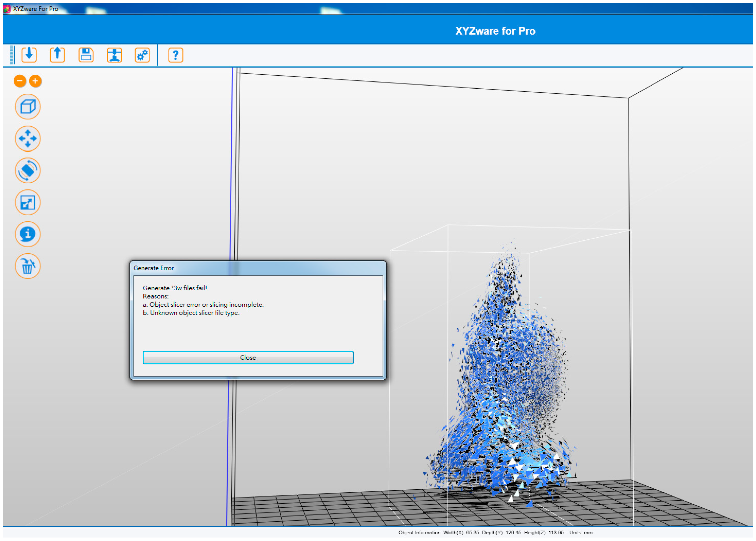Screen dimensions: 756x541
Task: Click the 3D model in the viewport
Action: pyautogui.click(x=503, y=383)
